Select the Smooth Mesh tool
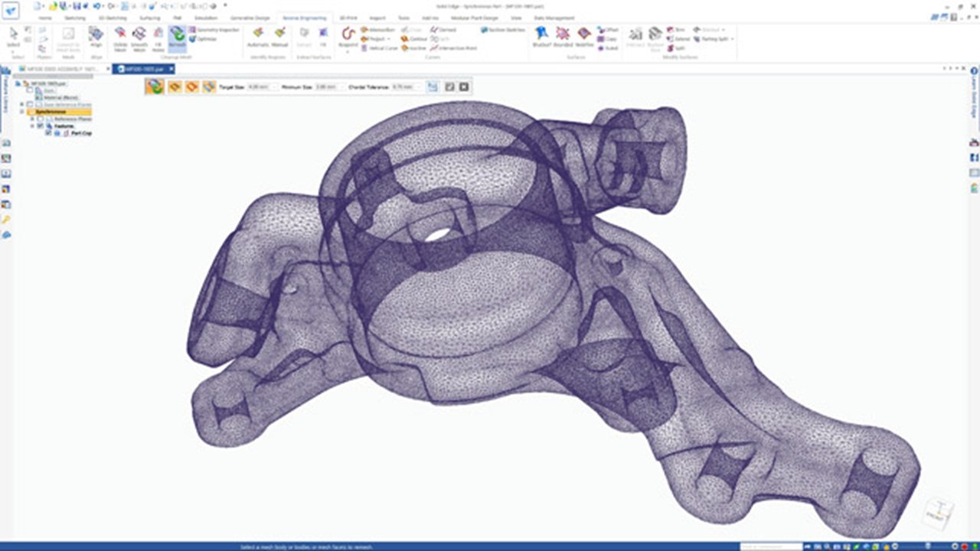Viewport: 980px width, 551px height. click(x=139, y=39)
